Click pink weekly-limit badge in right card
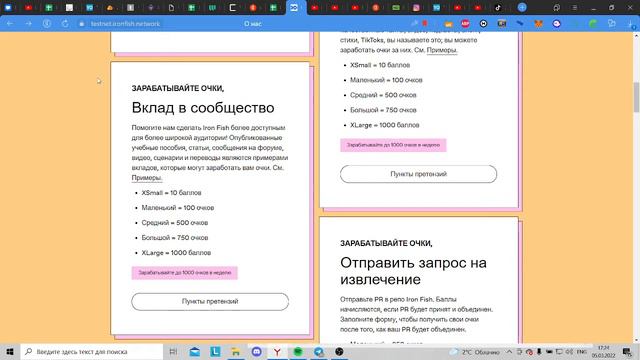 (393, 145)
